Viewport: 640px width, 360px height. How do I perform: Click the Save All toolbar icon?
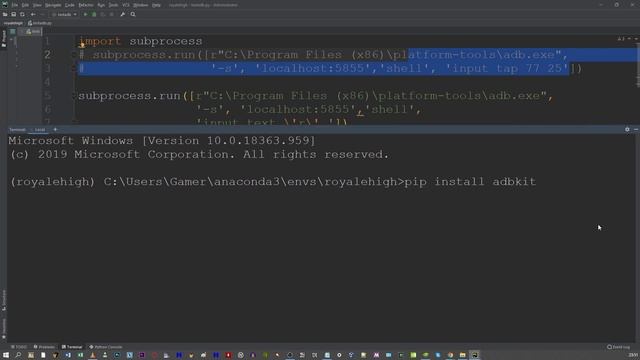(13, 14)
